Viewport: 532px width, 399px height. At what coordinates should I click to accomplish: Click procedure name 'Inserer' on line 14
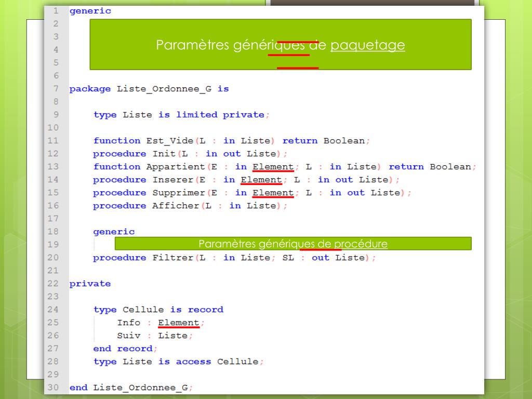[x=172, y=179]
